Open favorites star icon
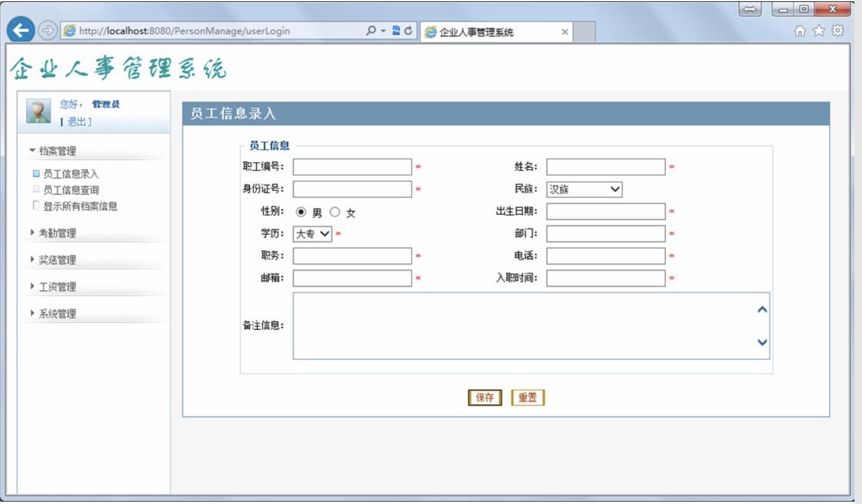862x504 pixels. pyautogui.click(x=819, y=31)
